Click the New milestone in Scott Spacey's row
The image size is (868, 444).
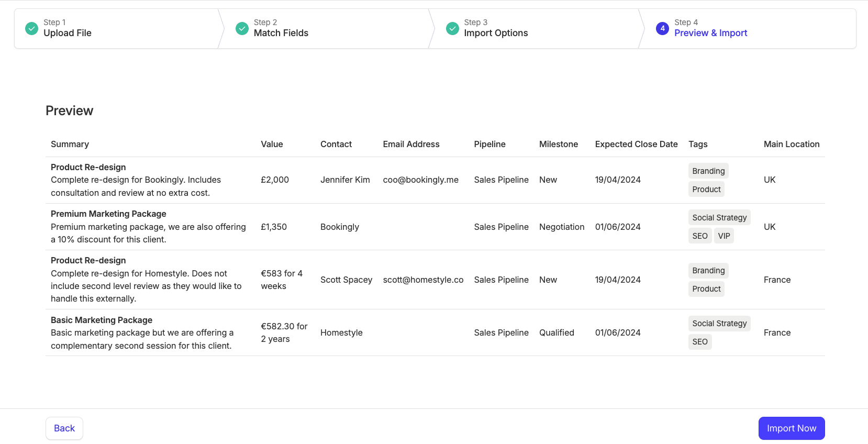548,280
